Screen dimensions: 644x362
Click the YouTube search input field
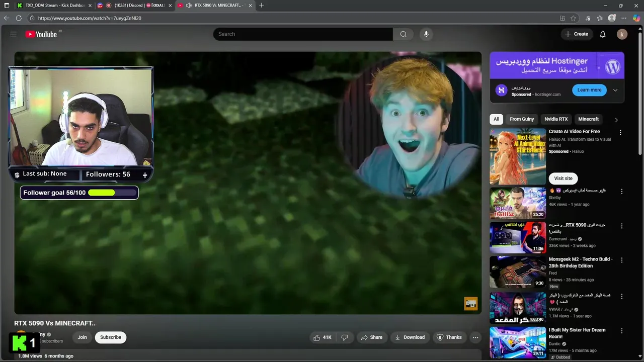click(303, 34)
